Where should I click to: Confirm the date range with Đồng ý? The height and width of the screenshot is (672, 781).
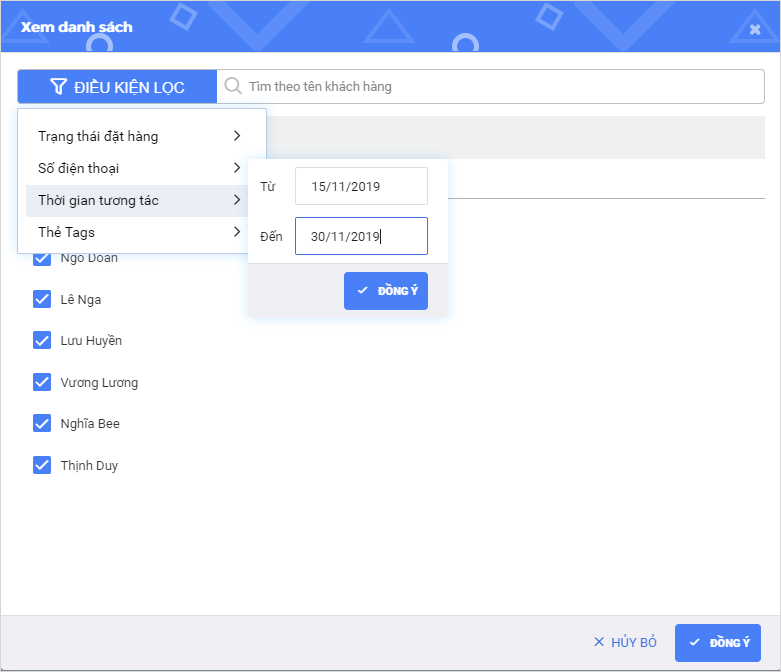point(386,291)
